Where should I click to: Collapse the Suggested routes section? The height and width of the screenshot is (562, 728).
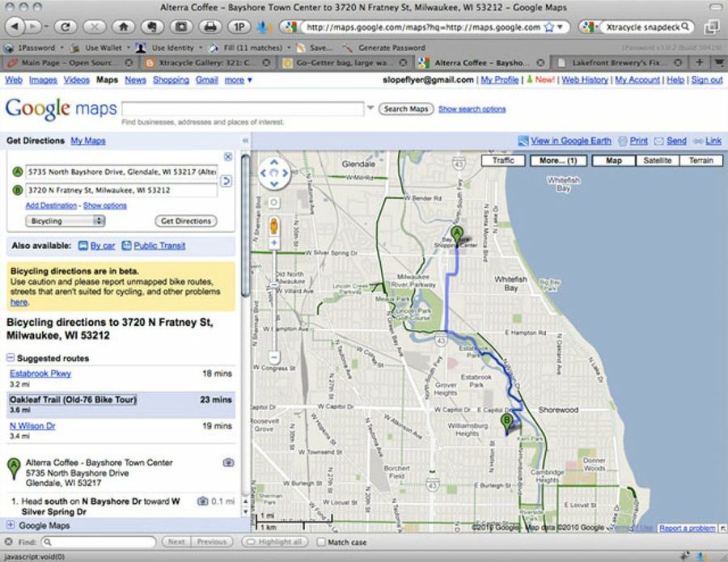[x=10, y=358]
